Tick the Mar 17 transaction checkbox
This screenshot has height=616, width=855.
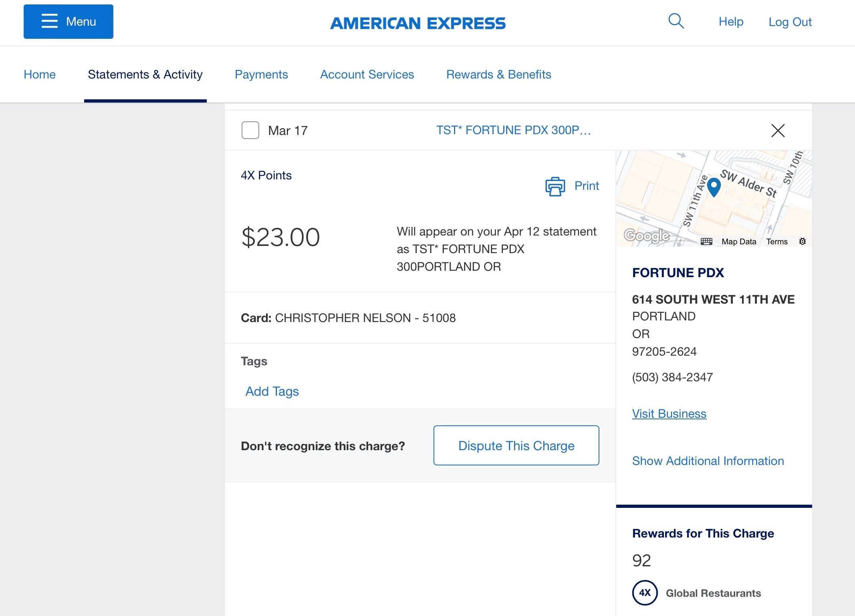(x=250, y=131)
